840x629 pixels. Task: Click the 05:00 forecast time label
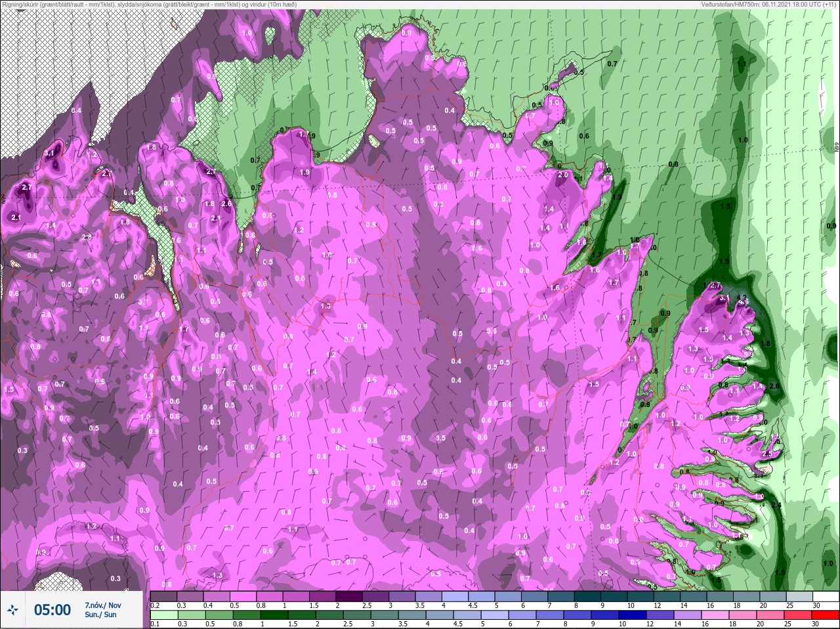[52, 610]
